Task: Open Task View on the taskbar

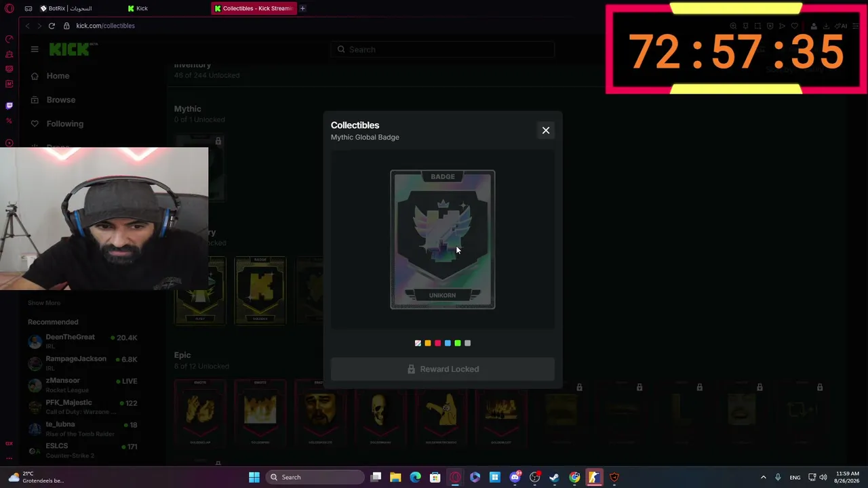Action: [x=376, y=477]
